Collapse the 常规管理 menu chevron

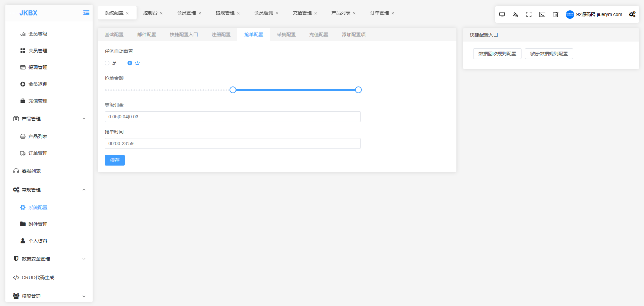84,190
